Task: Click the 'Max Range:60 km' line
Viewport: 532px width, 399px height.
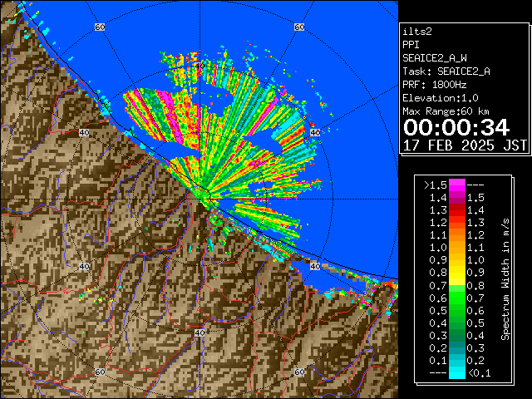Action: click(x=446, y=111)
